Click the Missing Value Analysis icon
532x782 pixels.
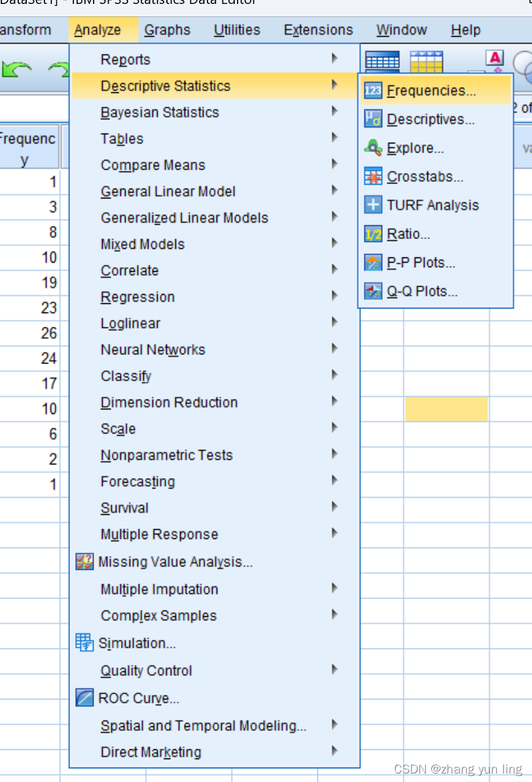click(x=84, y=561)
